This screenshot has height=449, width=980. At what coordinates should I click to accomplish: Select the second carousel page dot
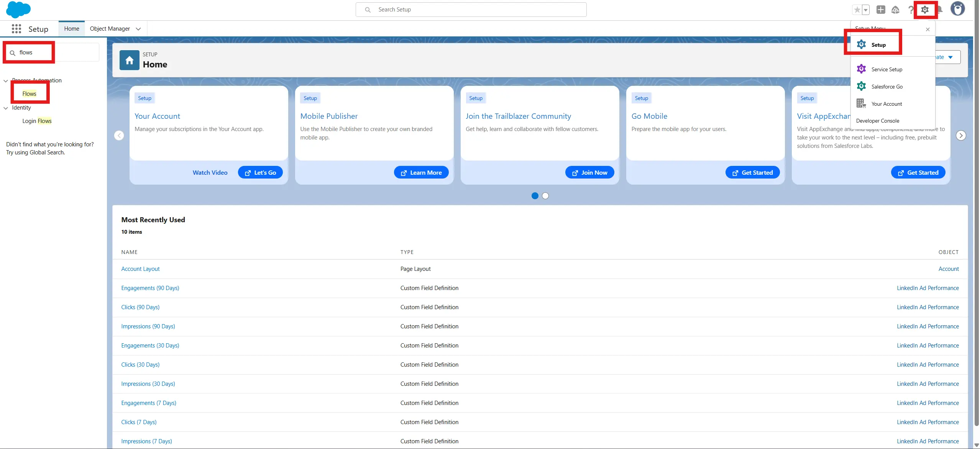545,196
